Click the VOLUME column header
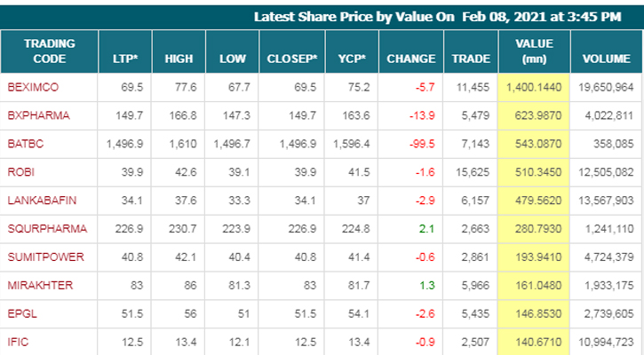 pos(606,59)
